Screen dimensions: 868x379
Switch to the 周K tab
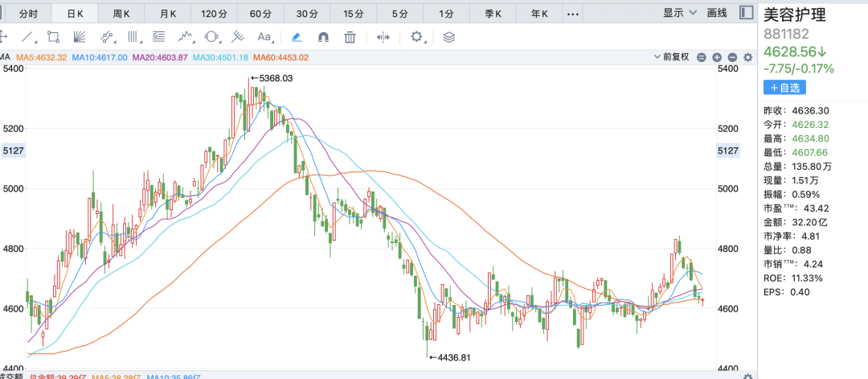[122, 14]
